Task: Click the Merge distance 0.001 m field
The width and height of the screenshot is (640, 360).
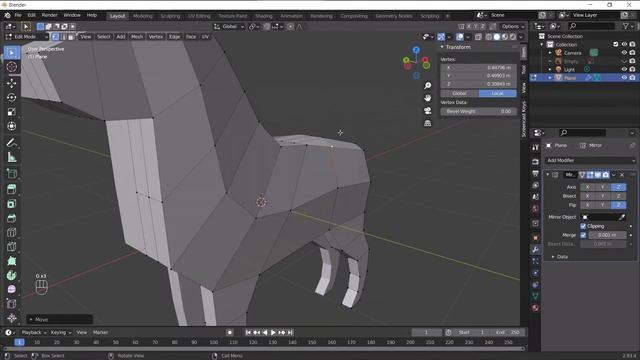Action: click(x=607, y=235)
